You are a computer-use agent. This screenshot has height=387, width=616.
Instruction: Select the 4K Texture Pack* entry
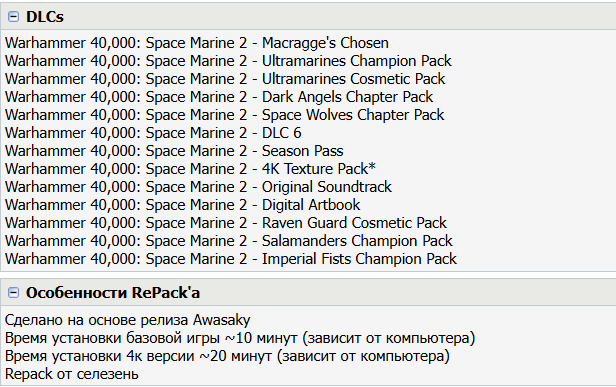[x=190, y=169]
